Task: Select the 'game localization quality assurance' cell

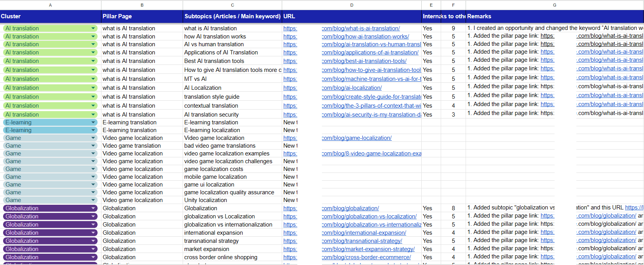Action: (x=232, y=192)
